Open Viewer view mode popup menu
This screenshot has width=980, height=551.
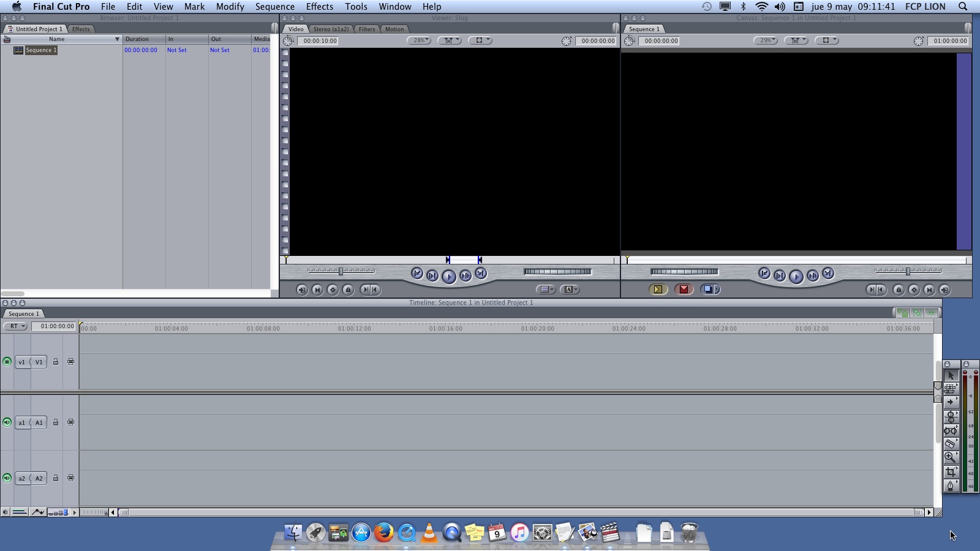[480, 40]
